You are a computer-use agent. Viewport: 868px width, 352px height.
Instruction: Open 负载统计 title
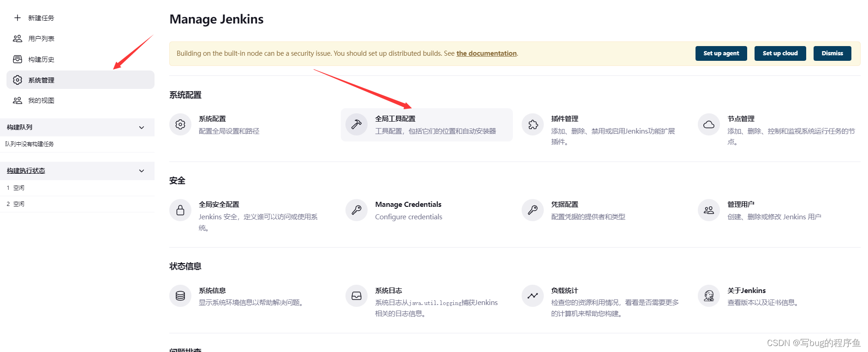[x=565, y=291]
